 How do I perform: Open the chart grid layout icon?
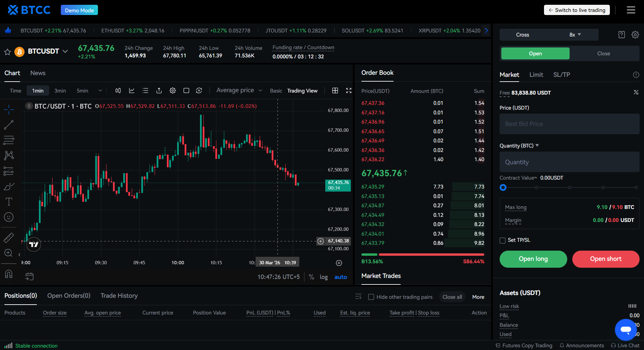coord(335,90)
